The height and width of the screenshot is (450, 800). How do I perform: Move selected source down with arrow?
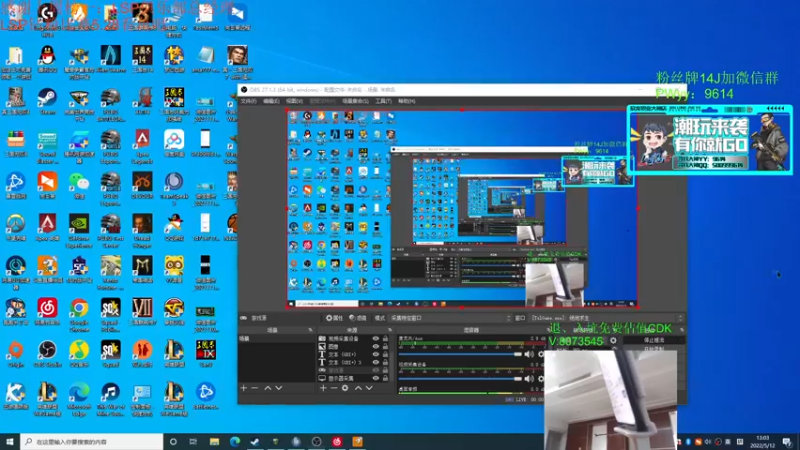(369, 388)
